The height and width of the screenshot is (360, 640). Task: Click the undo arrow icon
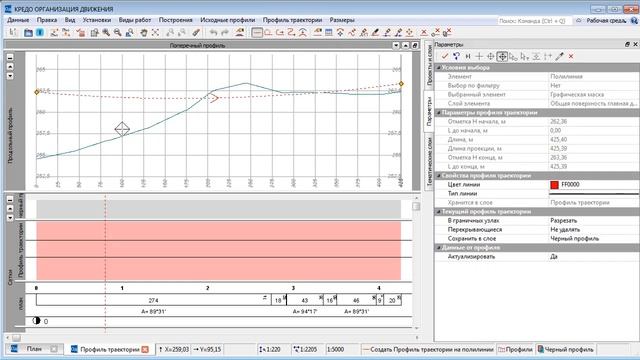(213, 33)
